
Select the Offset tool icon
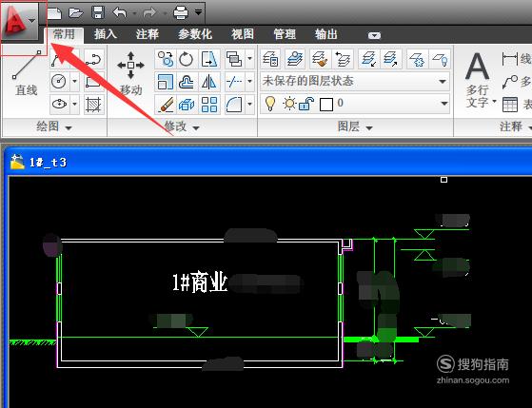coord(187,82)
